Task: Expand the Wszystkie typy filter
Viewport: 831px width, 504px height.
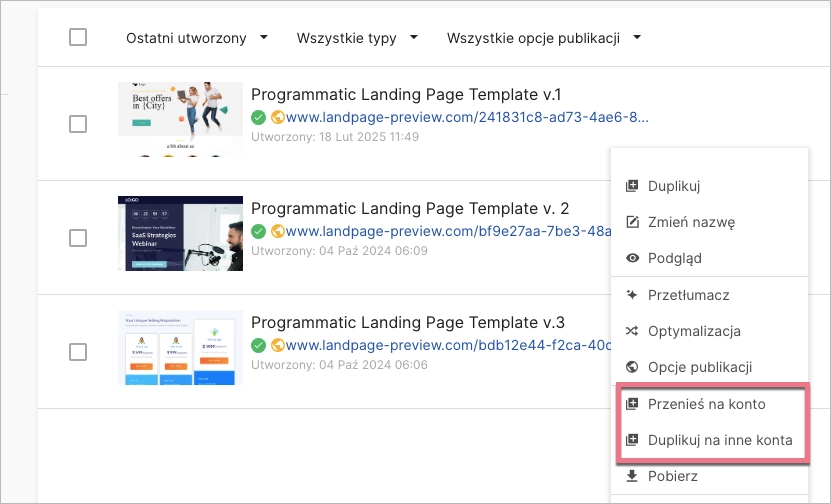Action: coord(355,39)
